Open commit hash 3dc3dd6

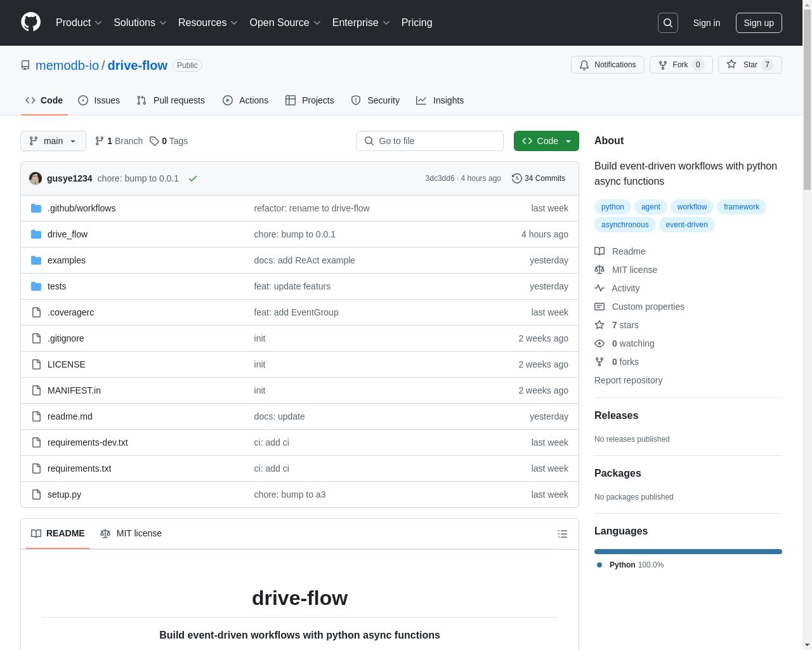(x=440, y=178)
